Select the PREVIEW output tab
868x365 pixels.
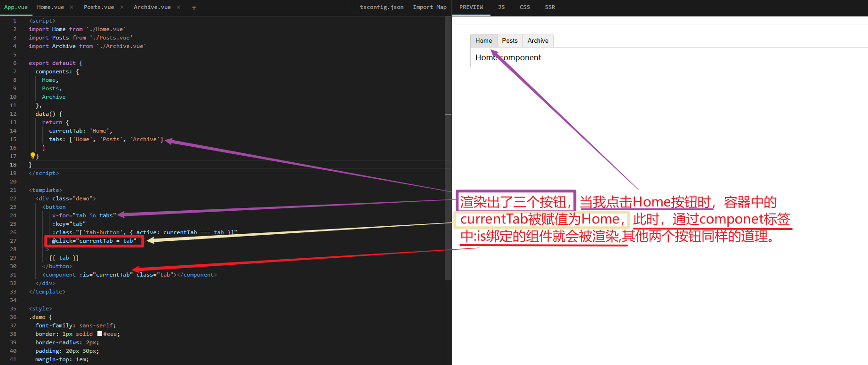click(x=471, y=8)
